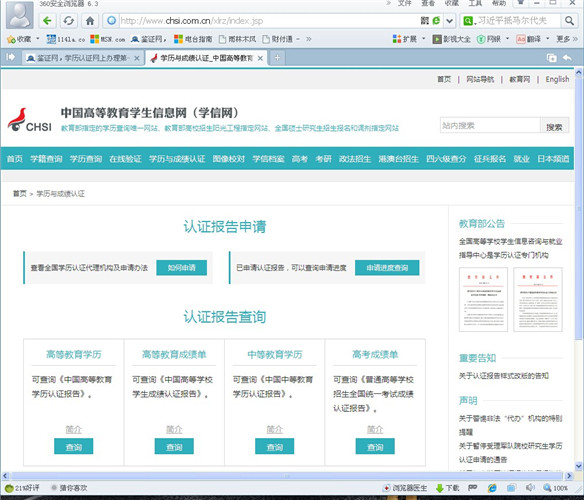Open 学籍查询 in the navigation bar
The height and width of the screenshot is (500, 584).
(46, 159)
